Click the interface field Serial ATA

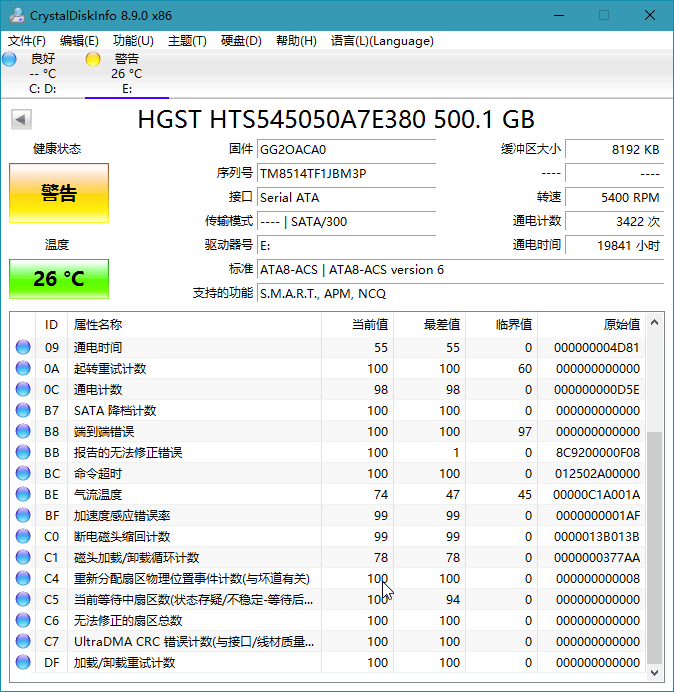click(346, 197)
